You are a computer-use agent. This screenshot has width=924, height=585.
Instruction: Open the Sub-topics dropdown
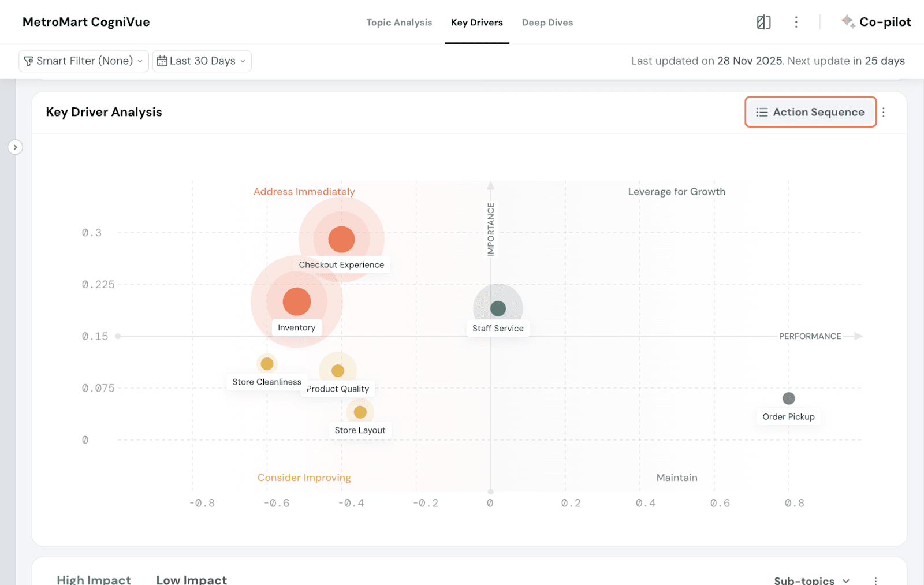[811, 580]
